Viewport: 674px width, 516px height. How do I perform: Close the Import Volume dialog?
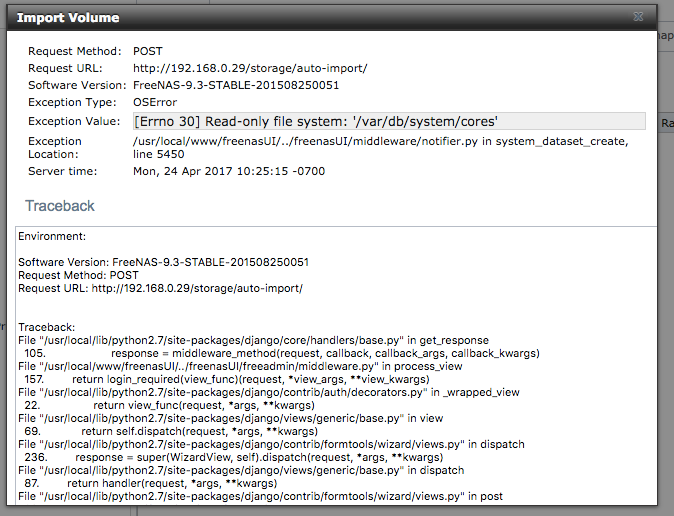pyautogui.click(x=638, y=17)
